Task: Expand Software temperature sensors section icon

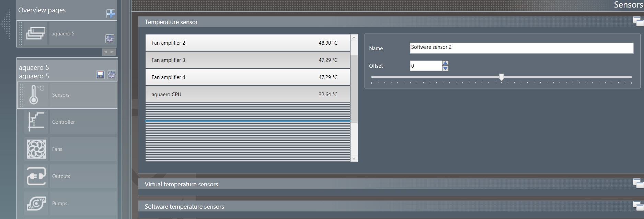Action: click(638, 206)
